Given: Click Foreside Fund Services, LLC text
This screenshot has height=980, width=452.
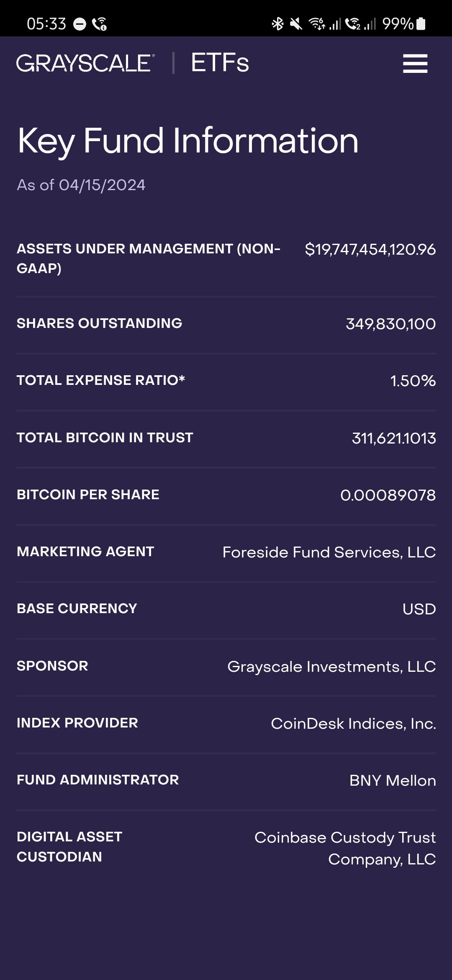Looking at the screenshot, I should 329,552.
